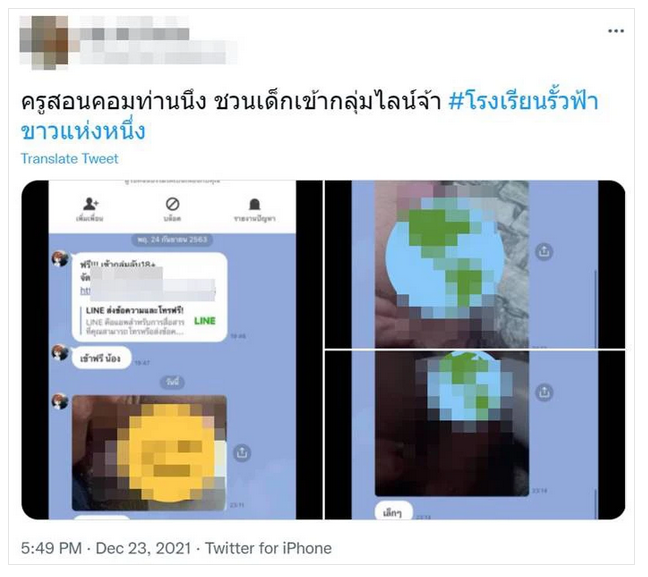The width and height of the screenshot is (648, 577).
Task: Click share icon beside yellow emoji photo
Action: point(242,453)
